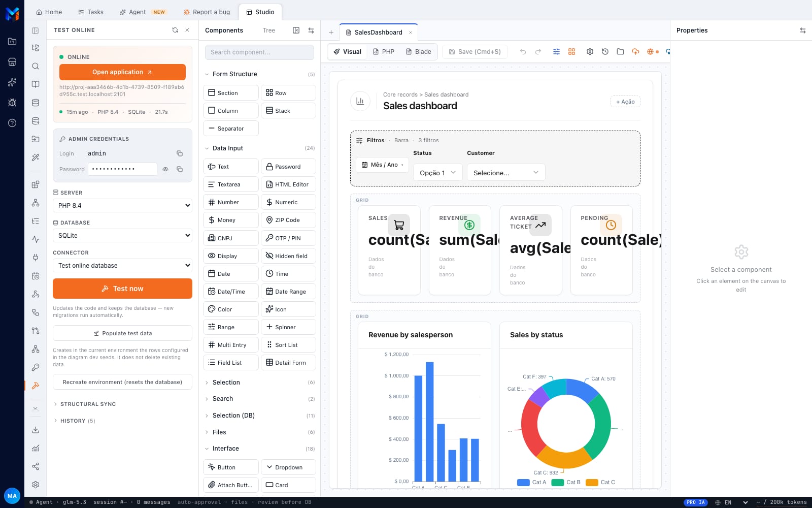The height and width of the screenshot is (508, 812).
Task: Expand the Files component group
Action: click(x=259, y=432)
